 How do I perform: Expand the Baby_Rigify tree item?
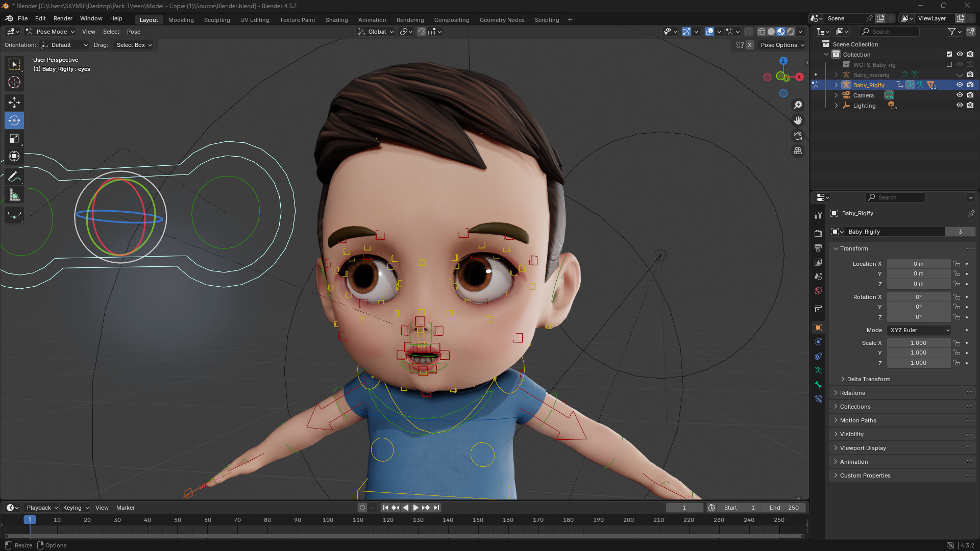point(836,85)
